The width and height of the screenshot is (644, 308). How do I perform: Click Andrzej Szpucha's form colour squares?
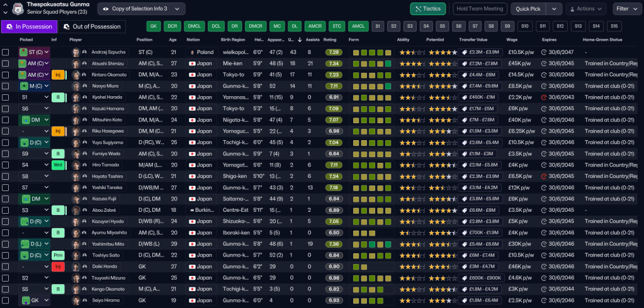point(371,52)
